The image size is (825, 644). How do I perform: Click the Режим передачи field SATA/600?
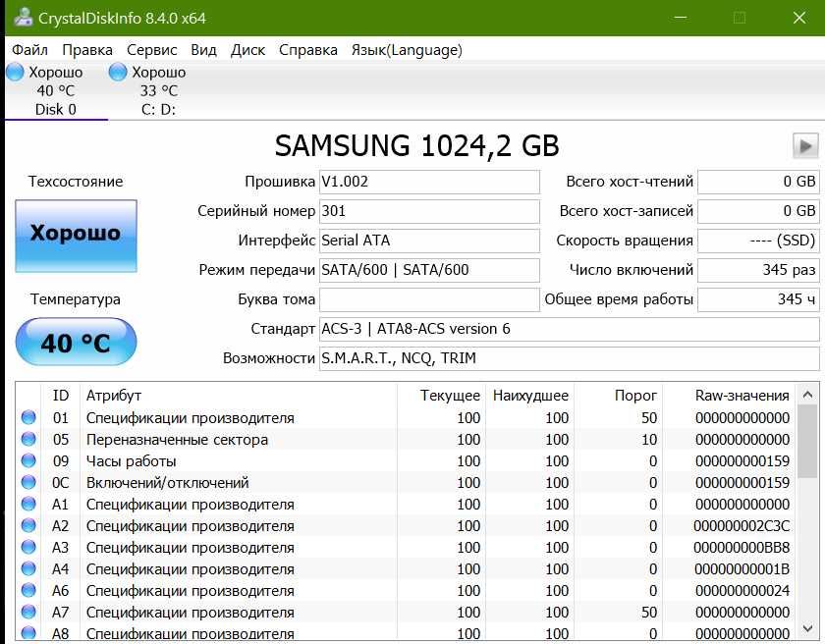point(429,270)
